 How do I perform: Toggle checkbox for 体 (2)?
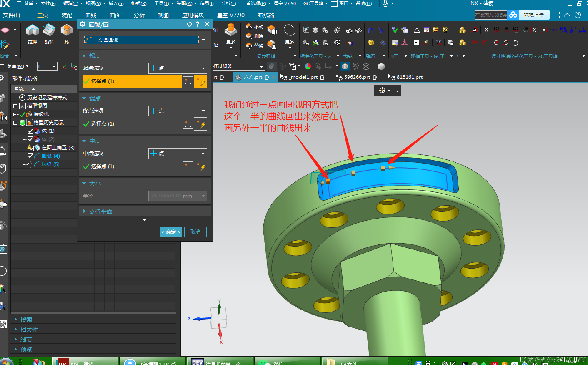30,139
